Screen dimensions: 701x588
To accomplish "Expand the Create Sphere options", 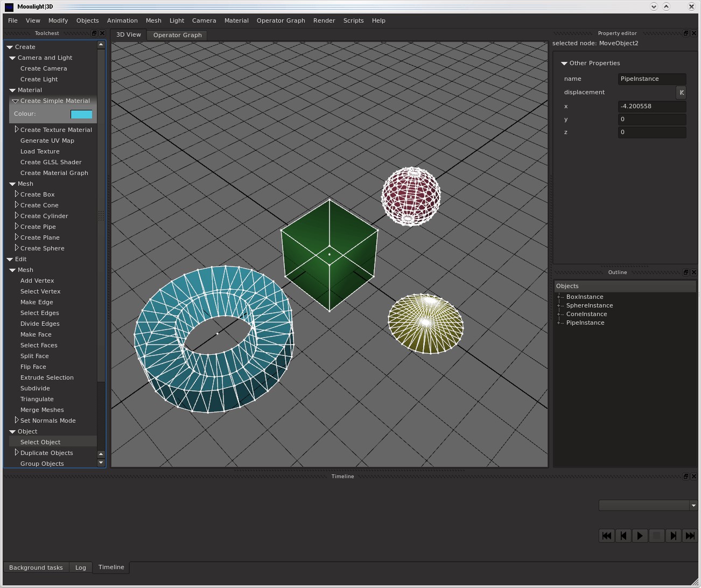I will pyautogui.click(x=17, y=248).
